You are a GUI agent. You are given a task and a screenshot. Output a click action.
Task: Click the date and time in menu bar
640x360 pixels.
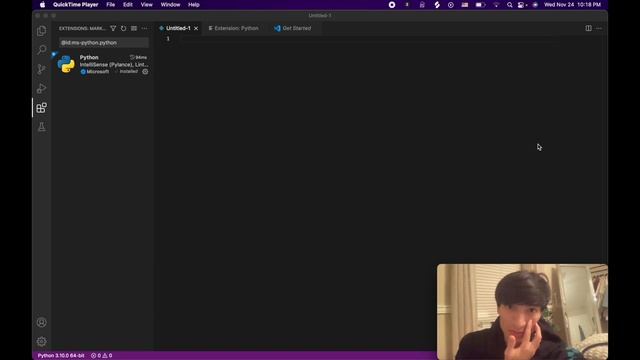[x=572, y=5]
